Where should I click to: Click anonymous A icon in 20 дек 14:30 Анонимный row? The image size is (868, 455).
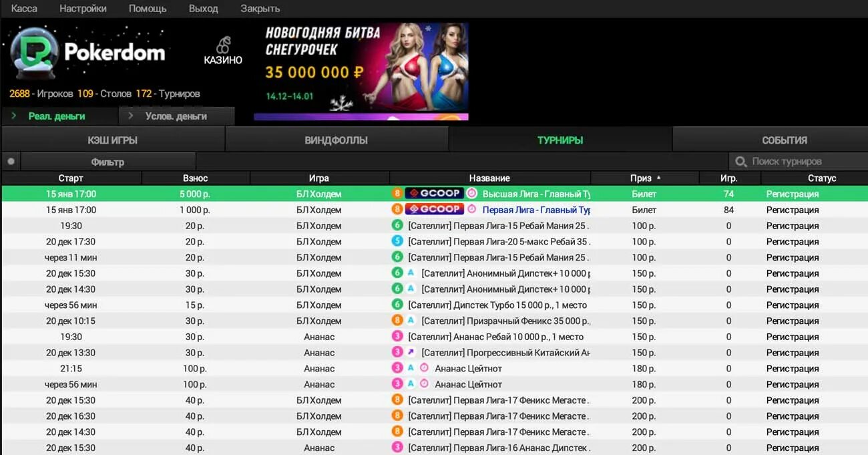[411, 289]
